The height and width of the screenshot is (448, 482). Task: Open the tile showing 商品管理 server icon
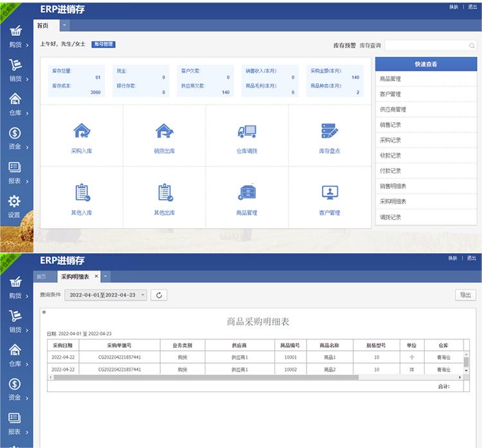(247, 192)
